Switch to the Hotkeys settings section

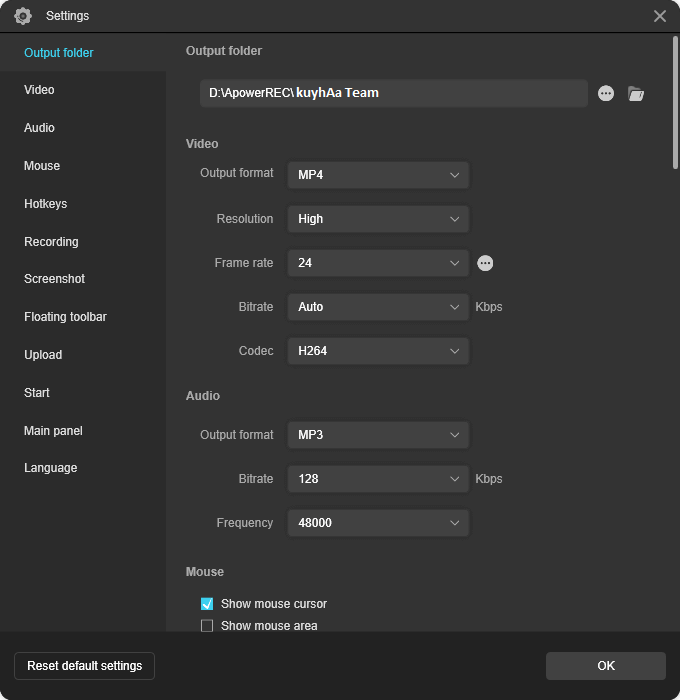[46, 204]
